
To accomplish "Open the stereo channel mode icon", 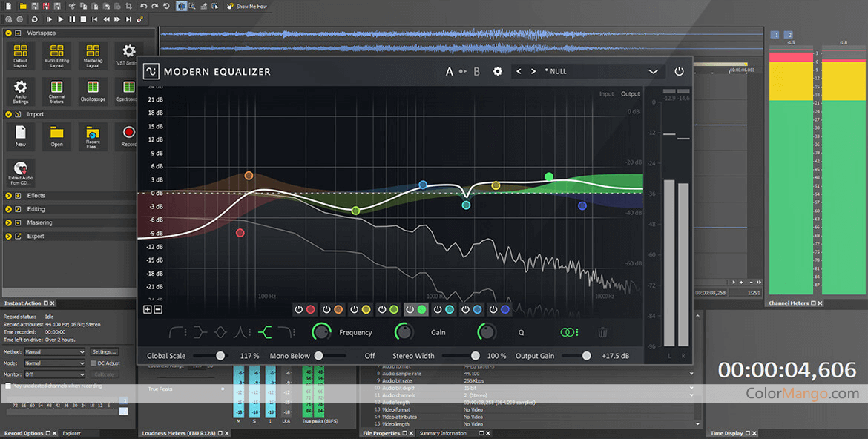I will [x=568, y=332].
